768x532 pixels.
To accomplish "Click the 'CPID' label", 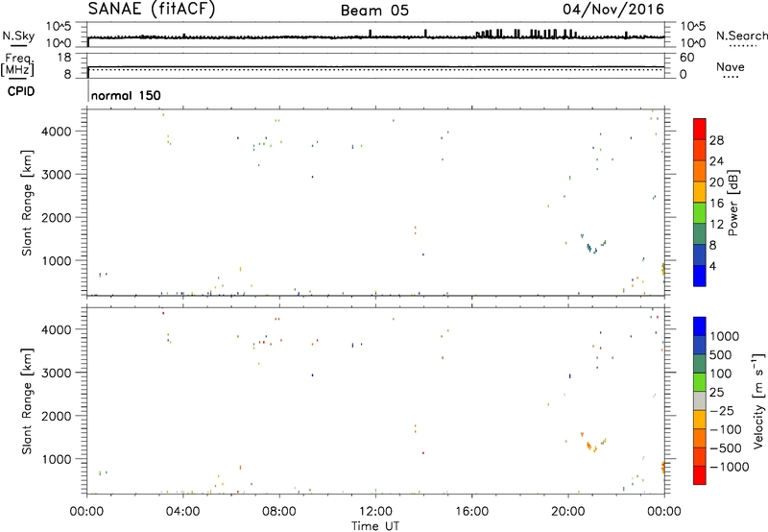I will click(x=21, y=91).
